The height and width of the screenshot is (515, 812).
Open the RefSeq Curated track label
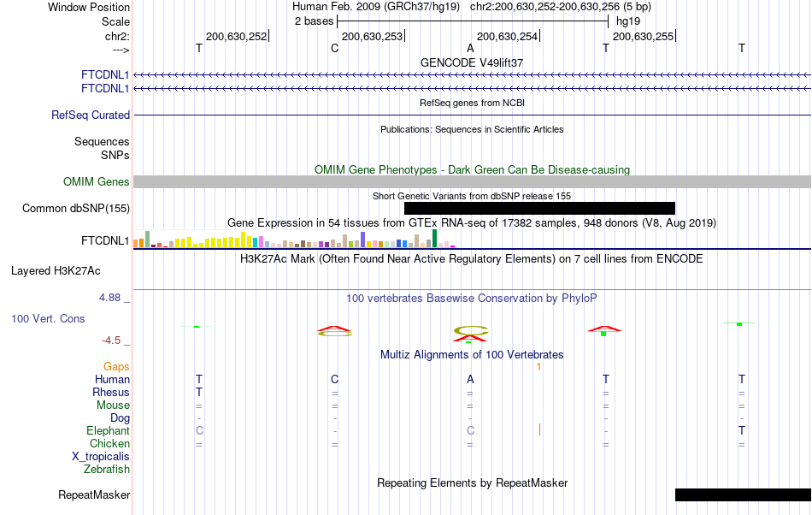coord(91,115)
